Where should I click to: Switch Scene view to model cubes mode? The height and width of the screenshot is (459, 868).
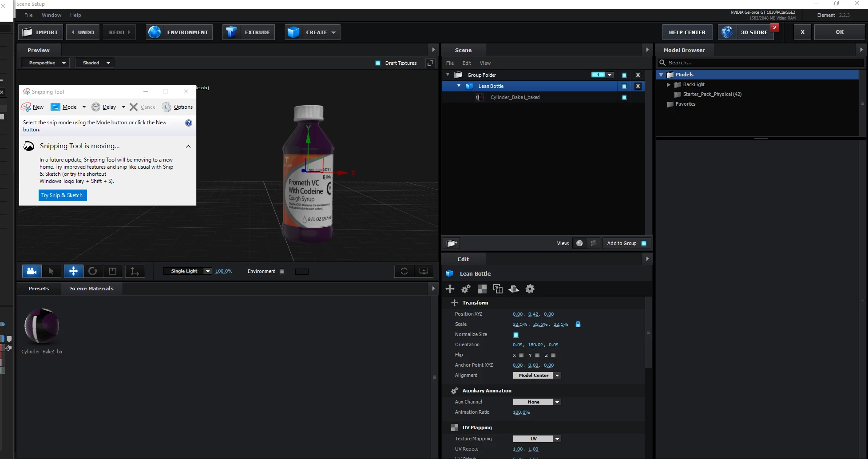pos(593,243)
